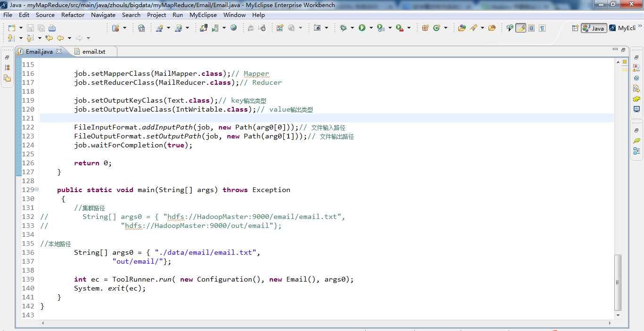Click the text "System. exit(ec);"
The width and height of the screenshot is (644, 331).
tap(110, 288)
